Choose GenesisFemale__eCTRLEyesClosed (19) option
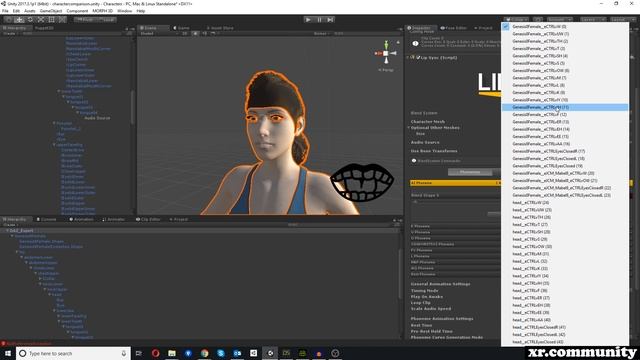The height and width of the screenshot is (360, 640). 565,166
